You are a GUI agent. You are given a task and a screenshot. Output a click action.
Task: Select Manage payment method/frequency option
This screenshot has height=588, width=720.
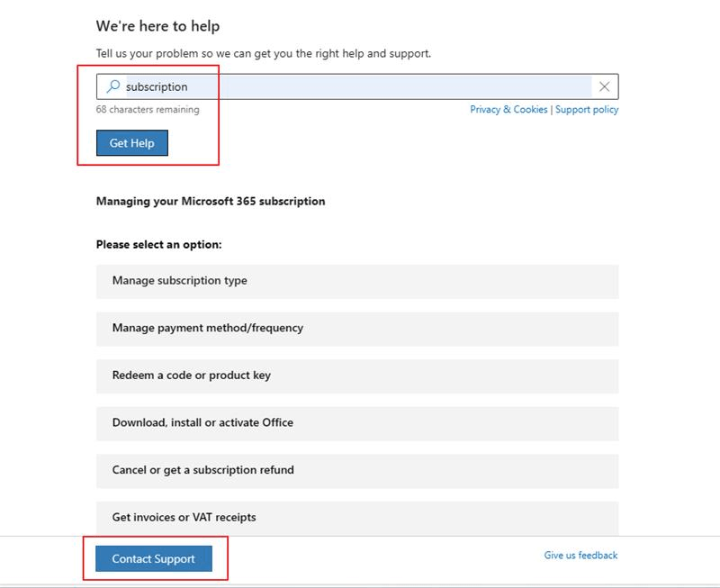pos(357,329)
